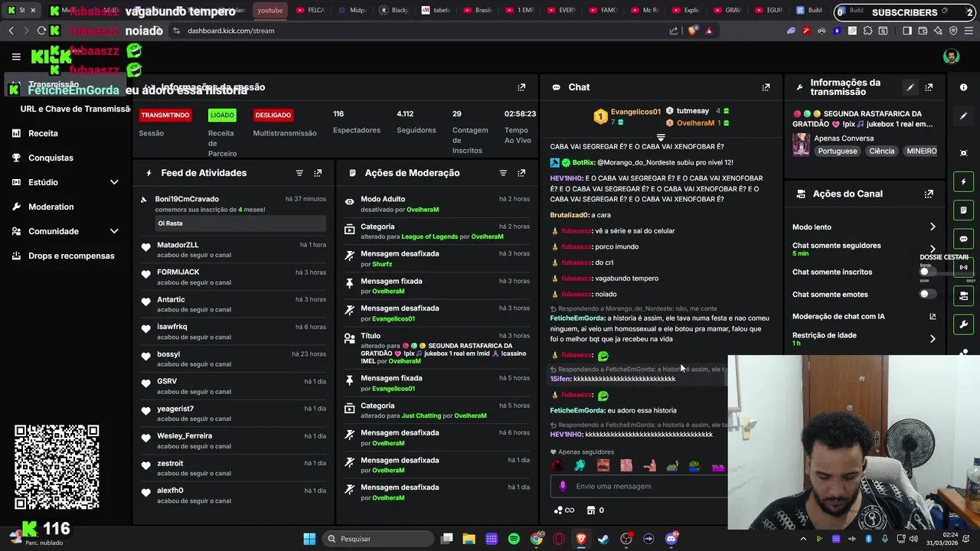Open filter options for Ações de Moderação
The image size is (980, 551).
click(x=503, y=173)
